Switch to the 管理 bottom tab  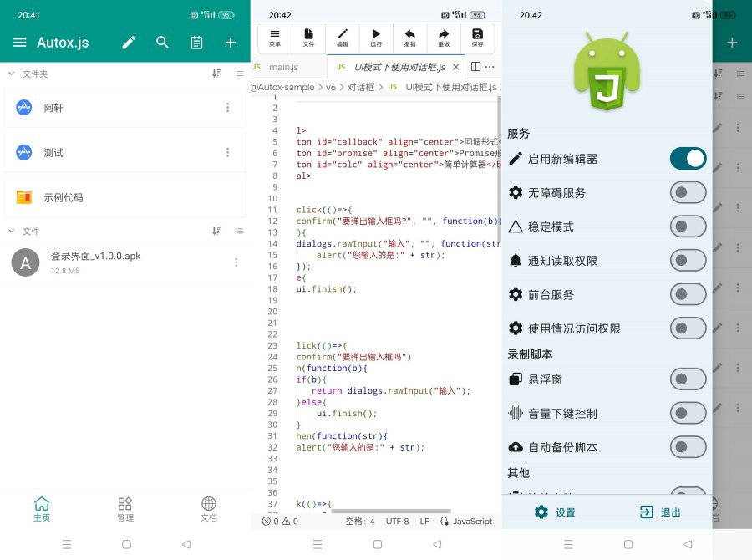click(x=125, y=509)
